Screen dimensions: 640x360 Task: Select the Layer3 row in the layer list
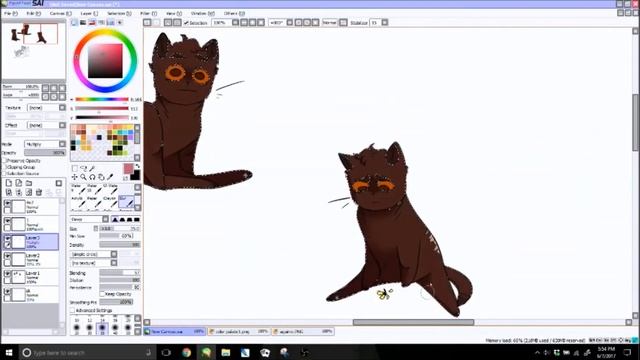(31, 242)
